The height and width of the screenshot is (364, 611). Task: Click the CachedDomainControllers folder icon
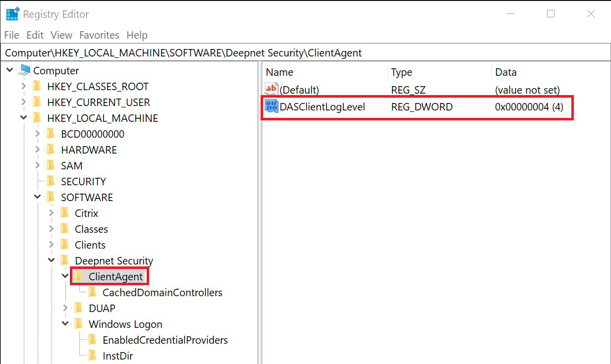(x=92, y=293)
